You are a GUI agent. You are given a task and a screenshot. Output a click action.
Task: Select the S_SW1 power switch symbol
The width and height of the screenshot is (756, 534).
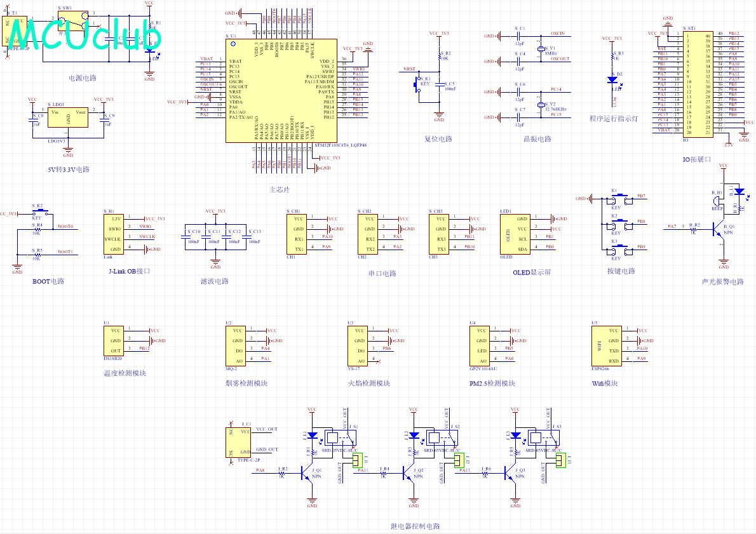74,21
